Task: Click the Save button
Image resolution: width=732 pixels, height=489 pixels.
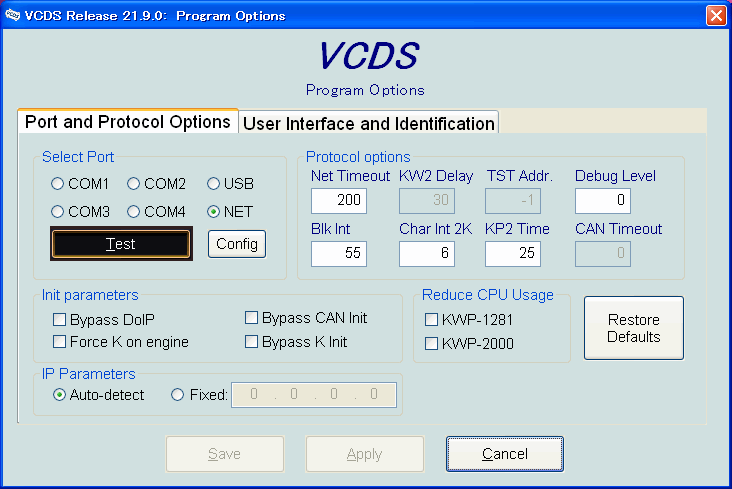Action: [x=225, y=454]
